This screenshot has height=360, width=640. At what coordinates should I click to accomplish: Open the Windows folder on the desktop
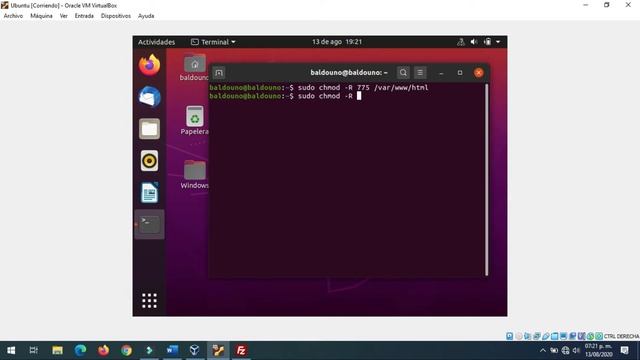tap(195, 175)
